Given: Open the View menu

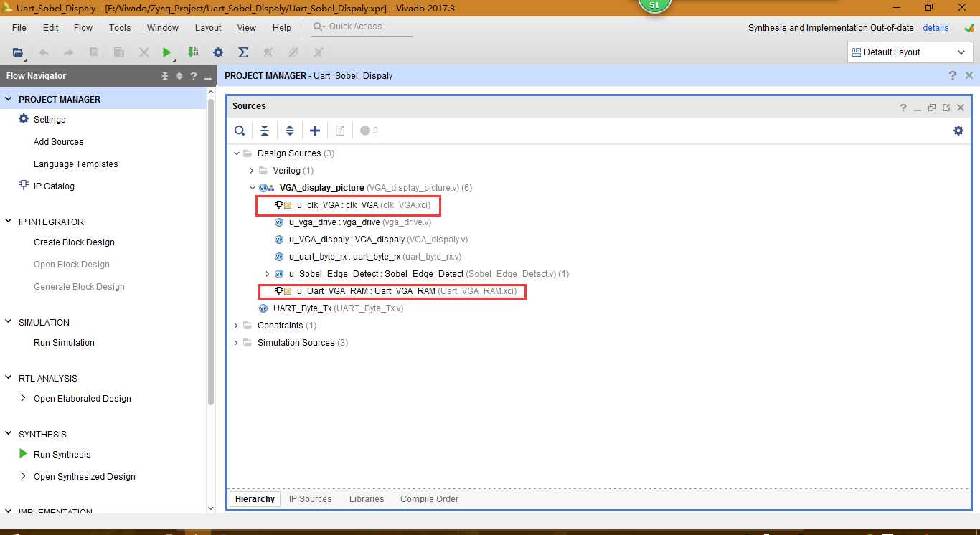Looking at the screenshot, I should coord(247,28).
